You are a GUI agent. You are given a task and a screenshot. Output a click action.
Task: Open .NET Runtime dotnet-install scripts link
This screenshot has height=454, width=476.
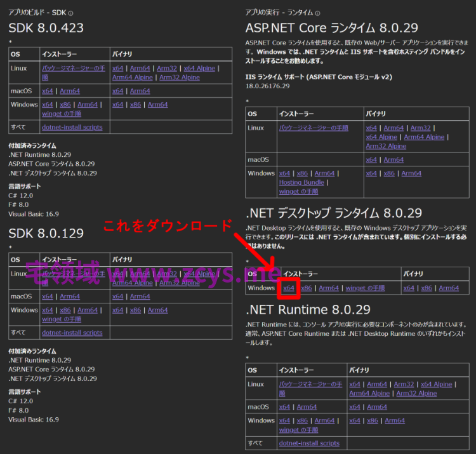[309, 443]
